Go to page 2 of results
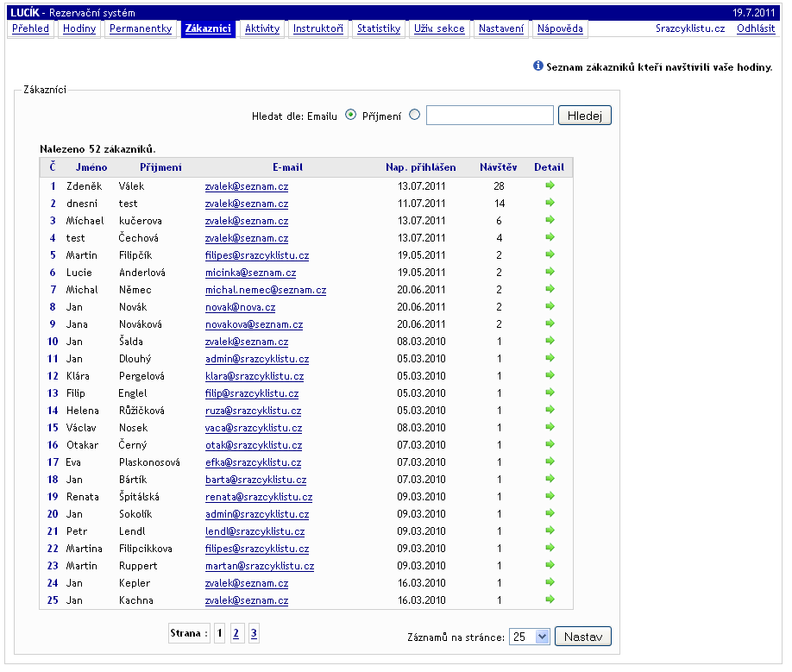The width and height of the screenshot is (792, 672). click(236, 633)
